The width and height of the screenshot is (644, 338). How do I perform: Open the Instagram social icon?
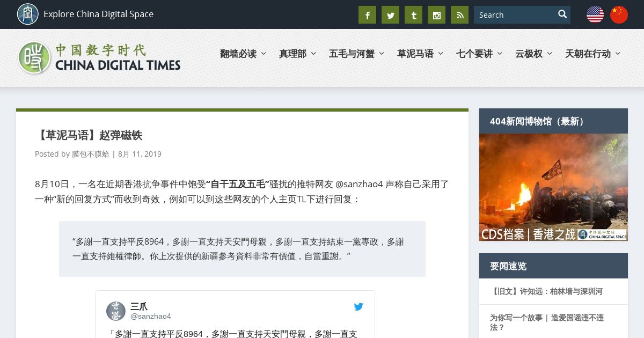point(436,15)
